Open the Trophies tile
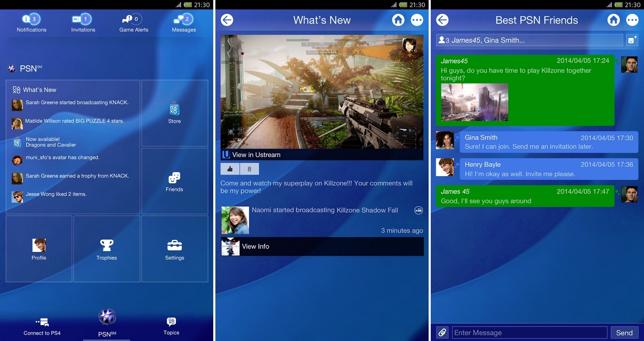The height and width of the screenshot is (341, 644). pos(106,249)
